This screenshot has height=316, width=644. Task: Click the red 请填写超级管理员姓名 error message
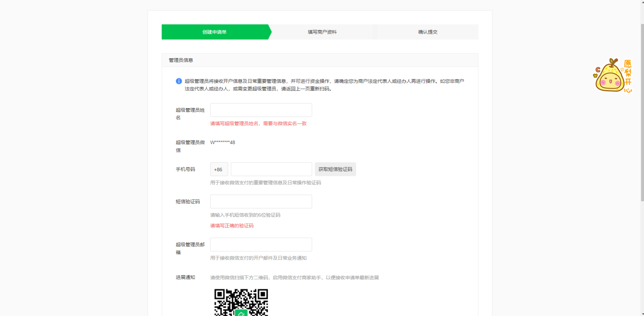[x=258, y=123]
